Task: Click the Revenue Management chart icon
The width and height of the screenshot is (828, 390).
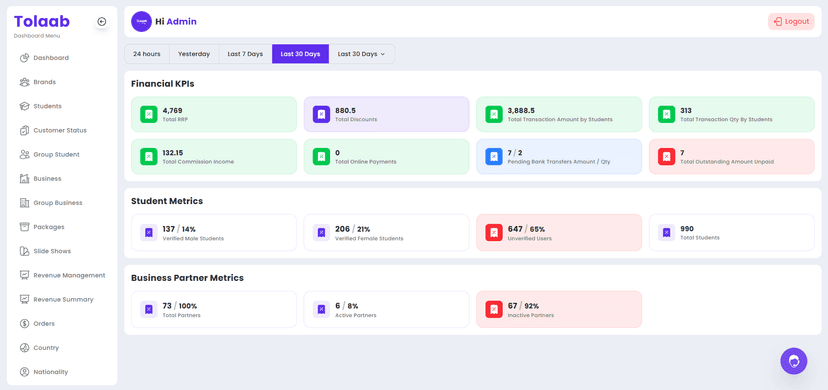Action: click(x=24, y=275)
